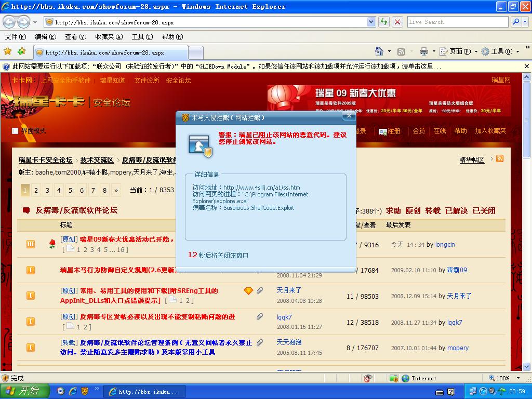
Task: Open user profile longcin
Action: (x=445, y=245)
